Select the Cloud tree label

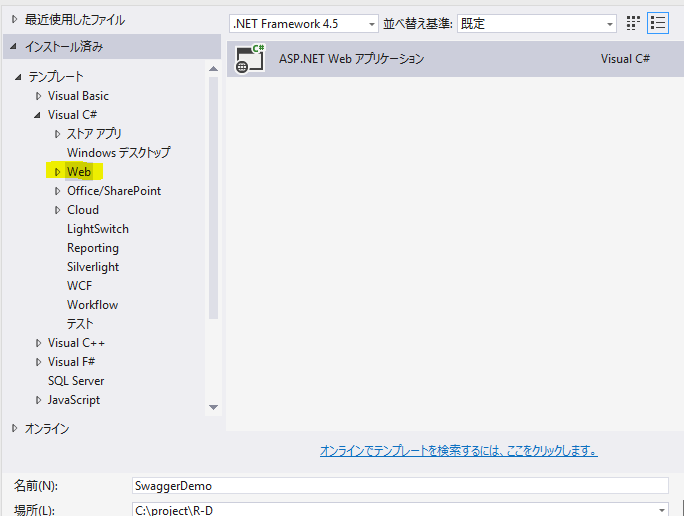83,210
